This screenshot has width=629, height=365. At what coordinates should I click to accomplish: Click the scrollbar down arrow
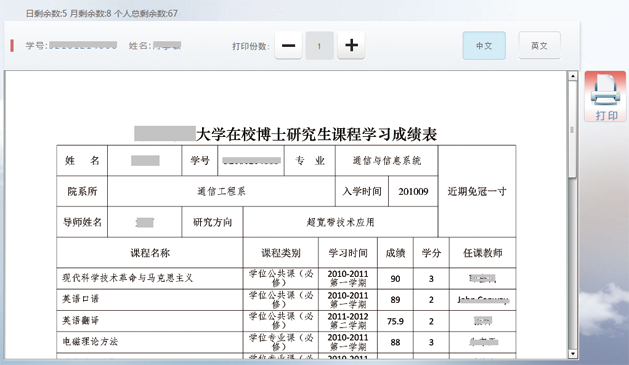[x=572, y=354]
